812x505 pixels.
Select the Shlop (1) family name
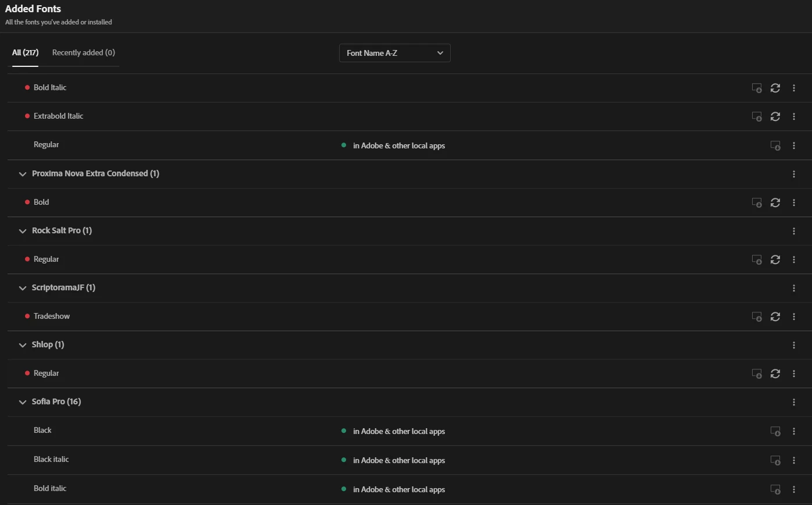[48, 344]
